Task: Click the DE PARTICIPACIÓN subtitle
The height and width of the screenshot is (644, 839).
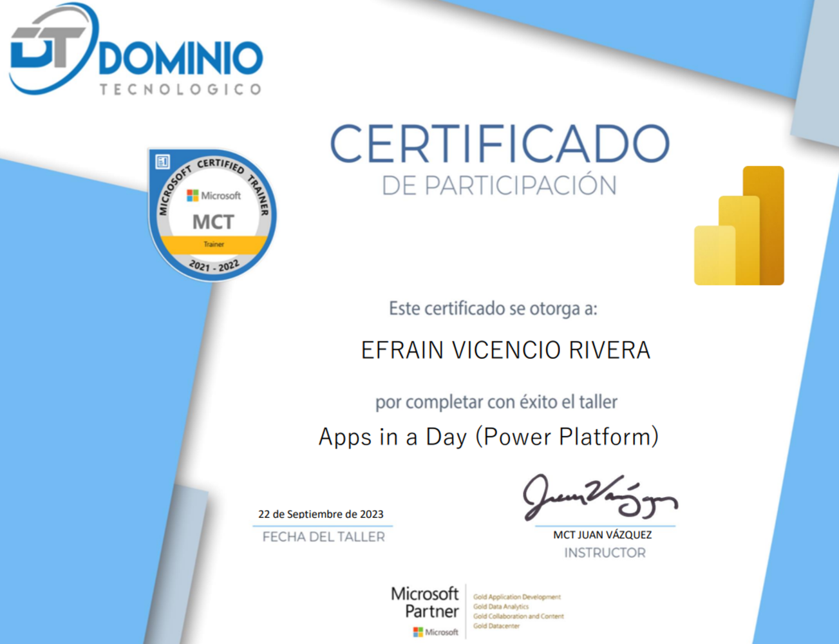Action: 499,185
